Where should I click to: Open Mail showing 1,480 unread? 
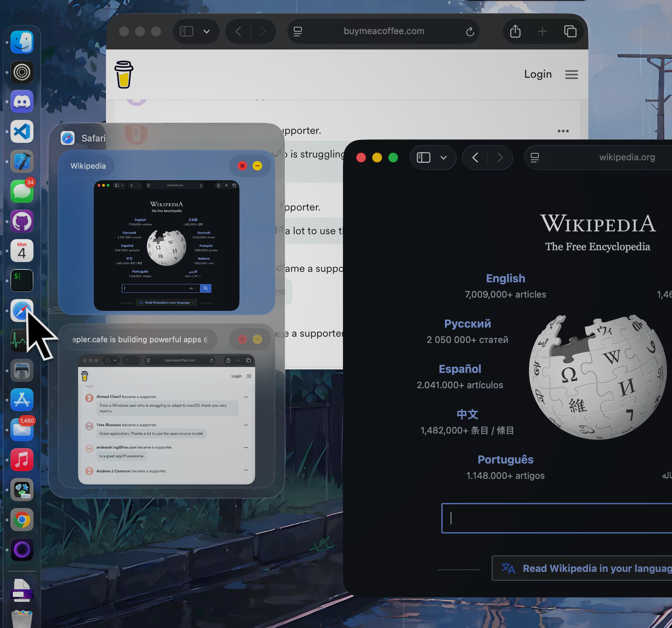[x=22, y=430]
